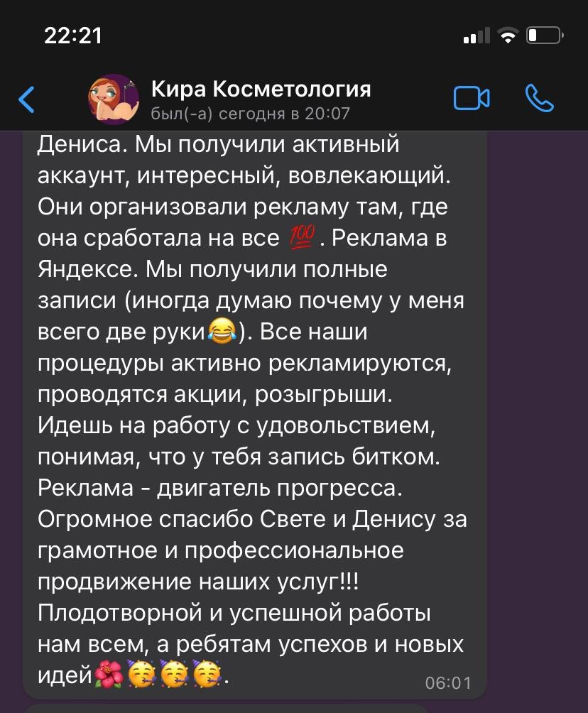Tap the laughing tears emoji
Image resolution: width=588 pixels, height=713 pixels.
click(x=222, y=331)
